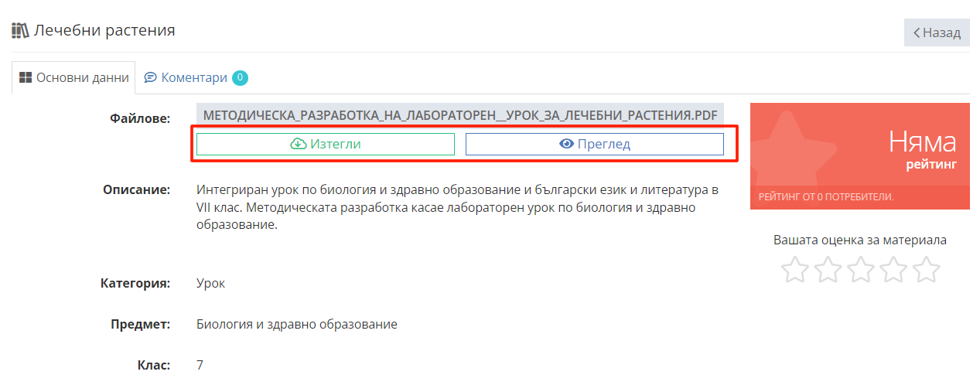Image resolution: width=980 pixels, height=392 pixels.
Task: Rate the material one star
Action: (794, 270)
